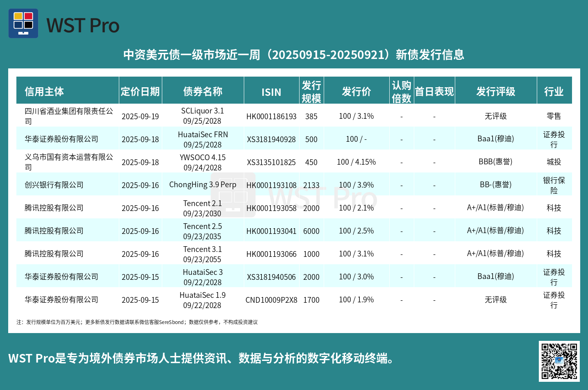The width and height of the screenshot is (588, 390).
Task: Click rating BBB(惠誉)
Action: point(496,162)
